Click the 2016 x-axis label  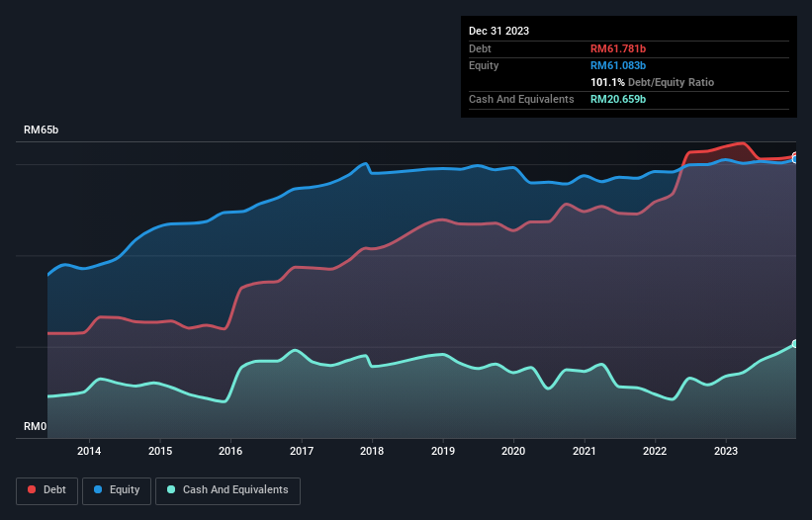(230, 451)
